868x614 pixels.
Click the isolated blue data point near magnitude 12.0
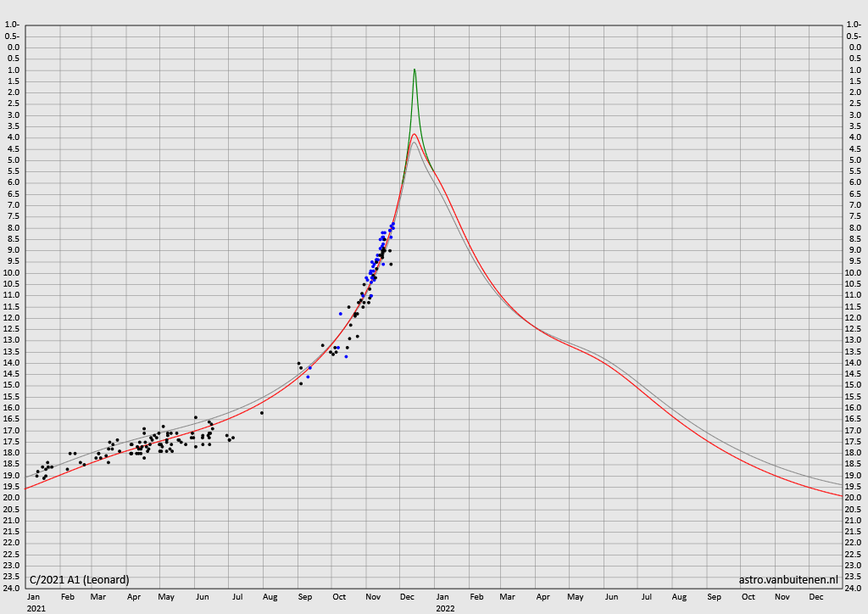tap(341, 314)
